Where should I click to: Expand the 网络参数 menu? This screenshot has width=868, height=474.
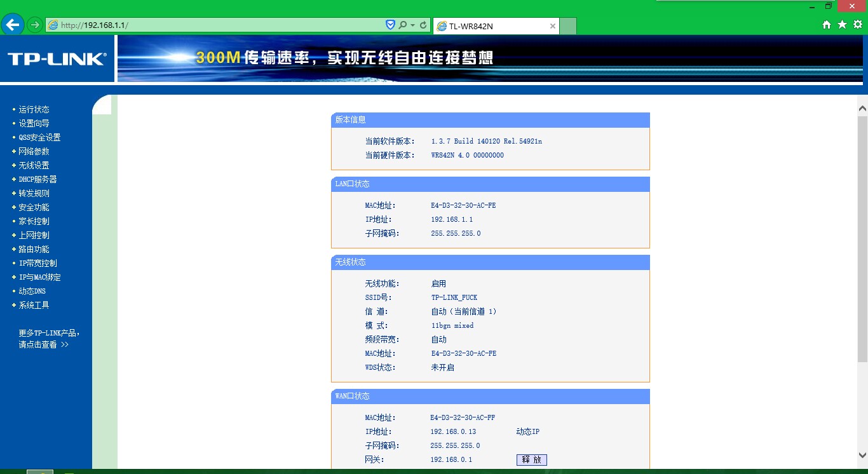coord(34,151)
